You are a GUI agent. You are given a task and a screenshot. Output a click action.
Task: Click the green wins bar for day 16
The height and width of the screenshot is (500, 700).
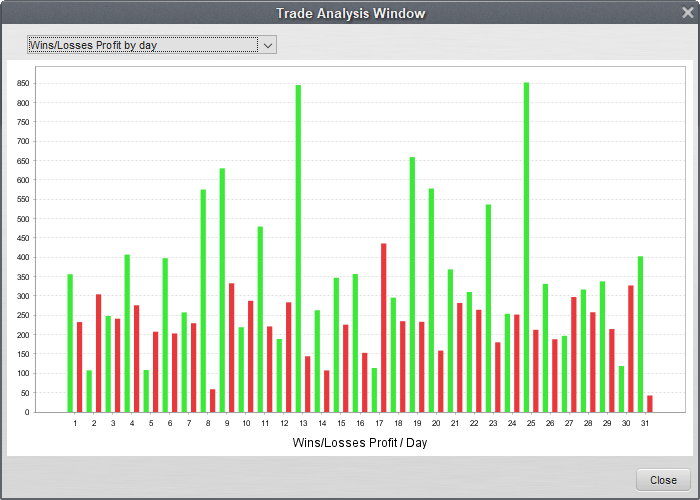click(x=355, y=343)
